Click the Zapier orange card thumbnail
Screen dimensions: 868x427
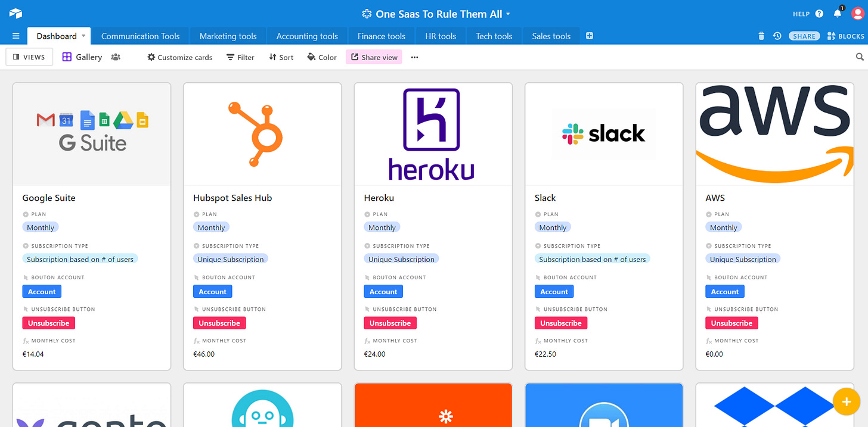tap(433, 405)
